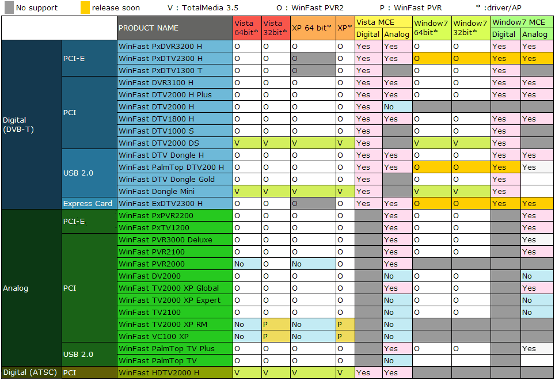Click the Analog category cell

(x=32, y=288)
